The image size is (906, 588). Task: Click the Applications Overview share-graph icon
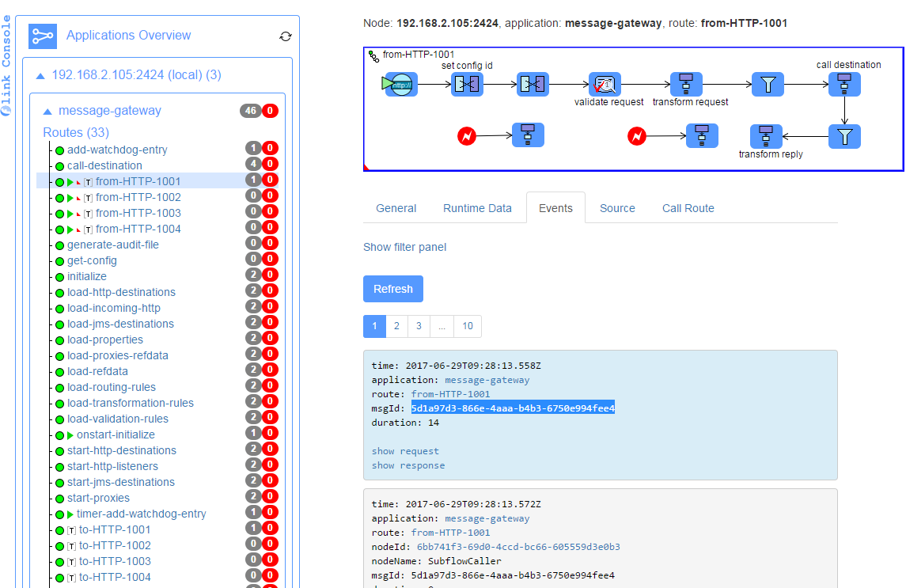(x=43, y=36)
